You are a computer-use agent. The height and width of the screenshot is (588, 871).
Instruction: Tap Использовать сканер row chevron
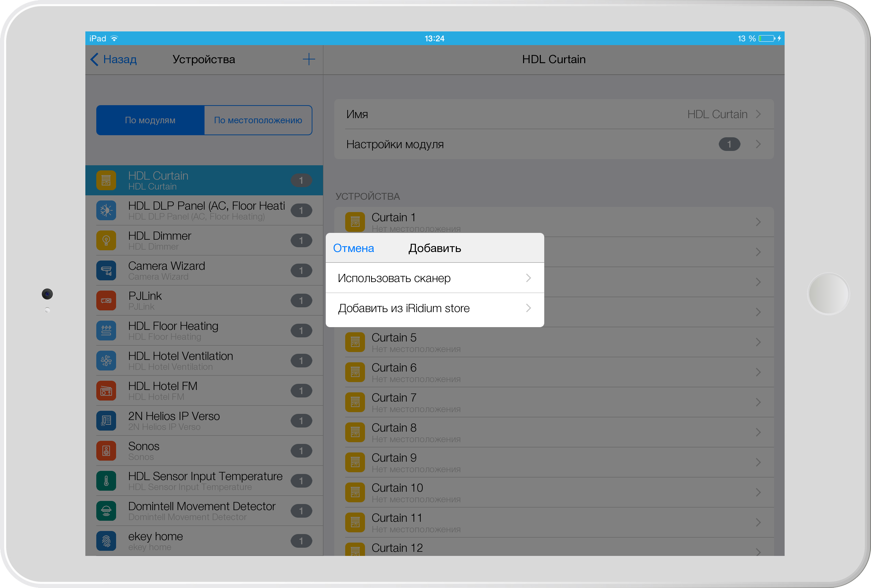coord(529,278)
